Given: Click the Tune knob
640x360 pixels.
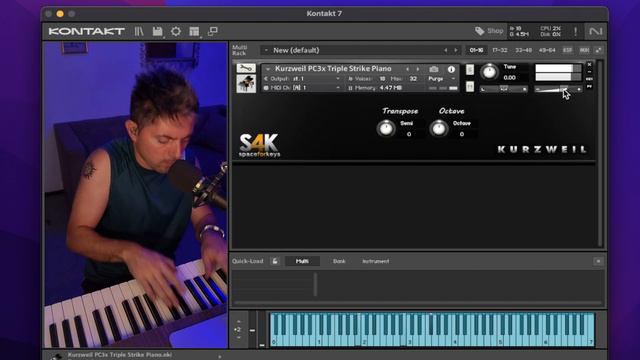Looking at the screenshot, I should click(x=489, y=72).
